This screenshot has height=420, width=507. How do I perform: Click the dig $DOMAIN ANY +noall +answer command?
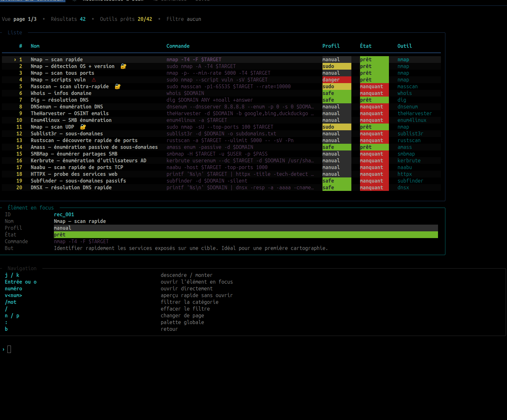click(x=210, y=100)
